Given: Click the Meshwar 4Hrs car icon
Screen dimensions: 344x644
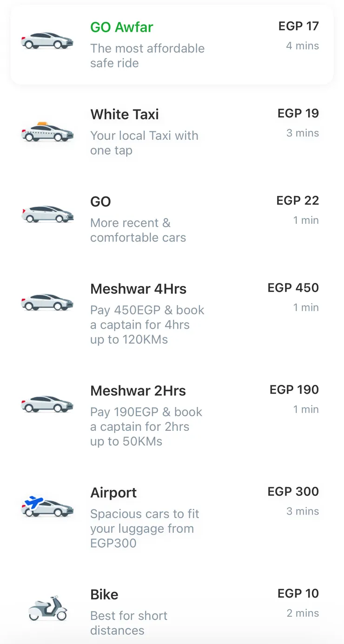Looking at the screenshot, I should pyautogui.click(x=47, y=302).
